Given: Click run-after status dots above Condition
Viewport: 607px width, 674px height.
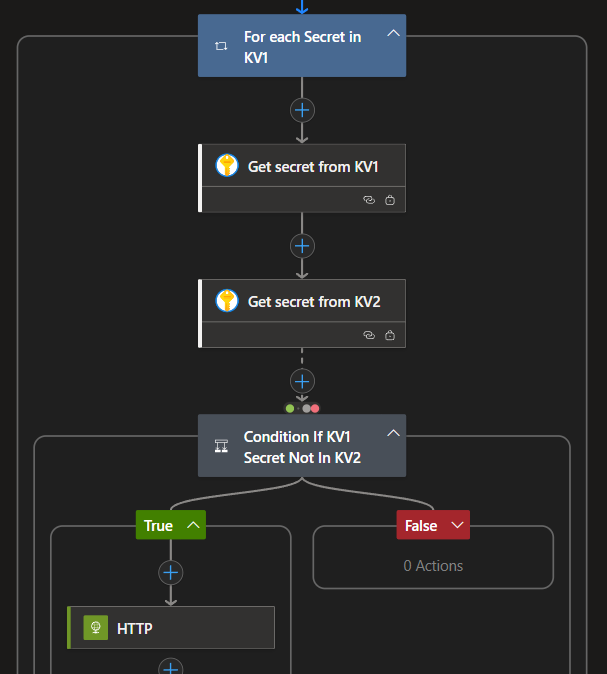Looking at the screenshot, I should [302, 408].
